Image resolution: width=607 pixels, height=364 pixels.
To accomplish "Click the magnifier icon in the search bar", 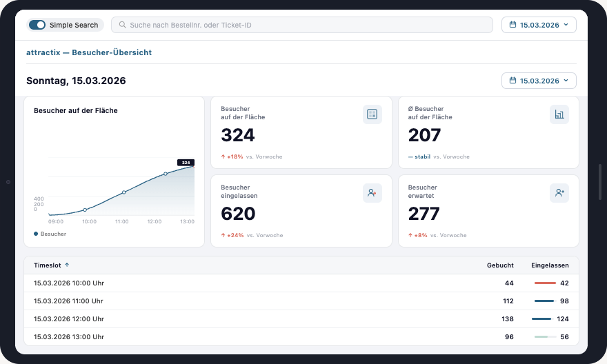I will click(123, 25).
